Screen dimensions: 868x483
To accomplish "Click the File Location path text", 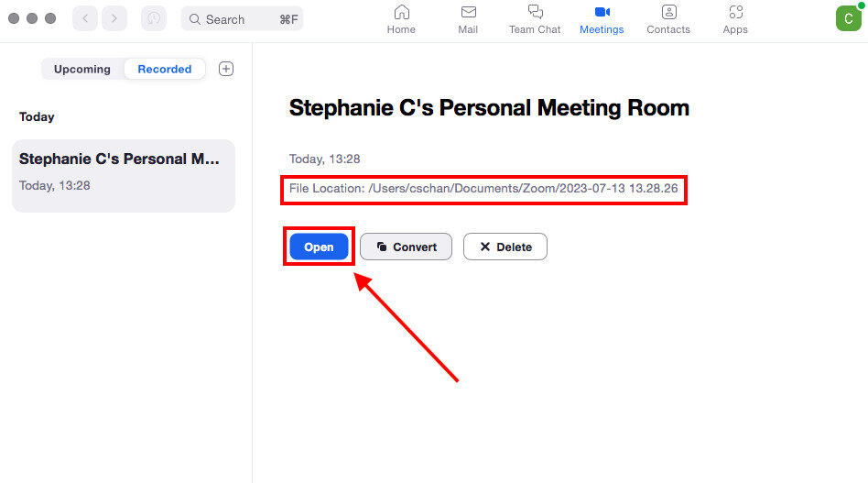I will (483, 190).
